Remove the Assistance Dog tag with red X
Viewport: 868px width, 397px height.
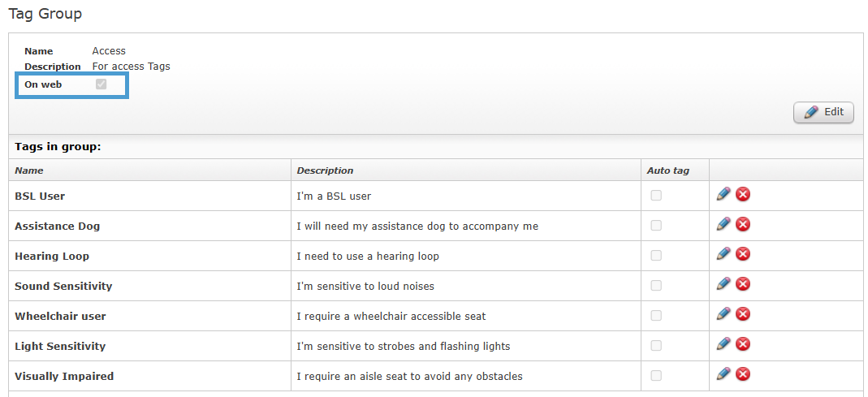click(x=742, y=224)
